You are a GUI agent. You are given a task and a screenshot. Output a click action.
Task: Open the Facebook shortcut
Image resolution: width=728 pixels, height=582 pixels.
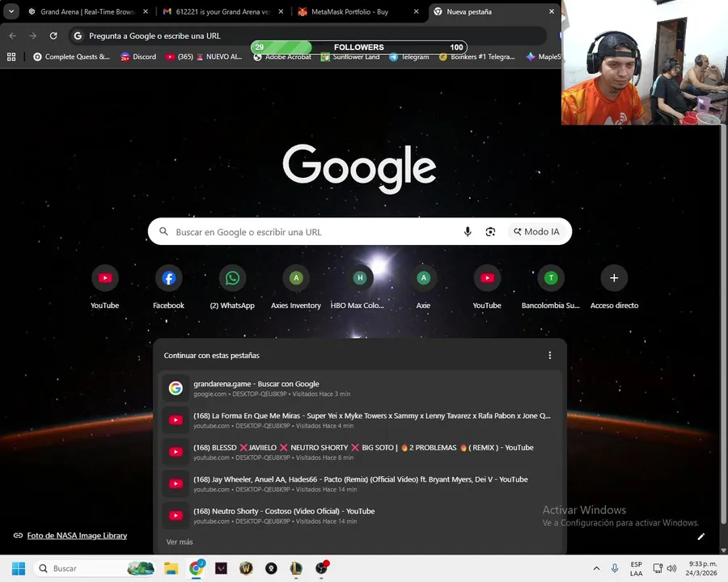click(x=168, y=287)
